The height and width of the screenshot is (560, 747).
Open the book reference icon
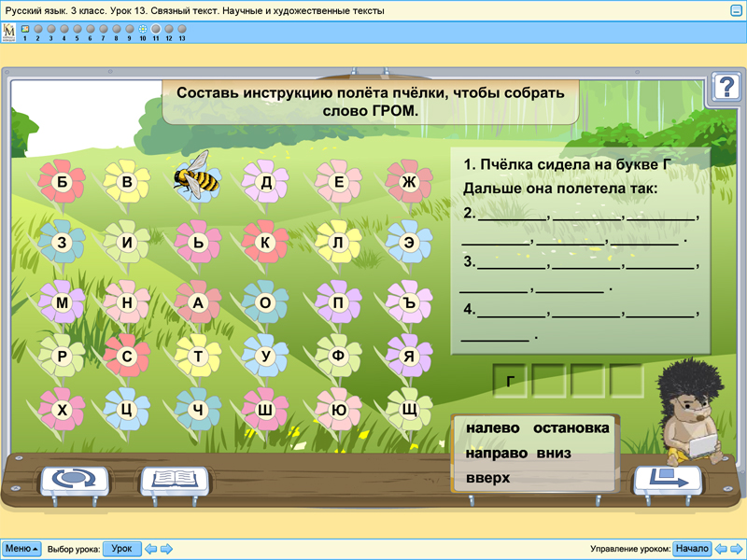coord(173,481)
